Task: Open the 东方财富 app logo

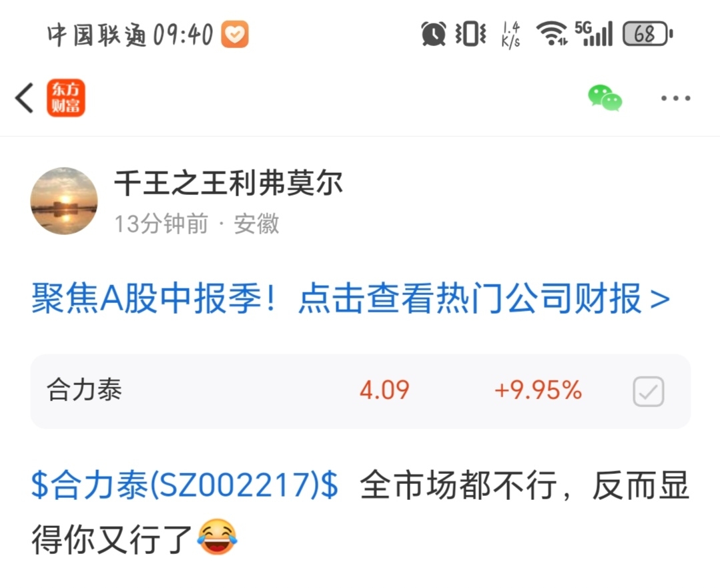Action: coord(65,97)
